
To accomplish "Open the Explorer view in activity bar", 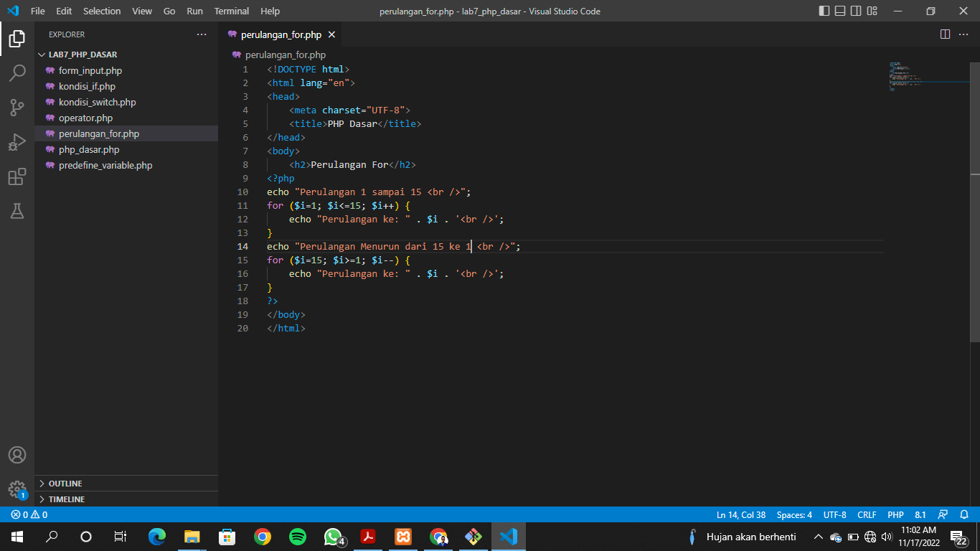I will 17,39.
